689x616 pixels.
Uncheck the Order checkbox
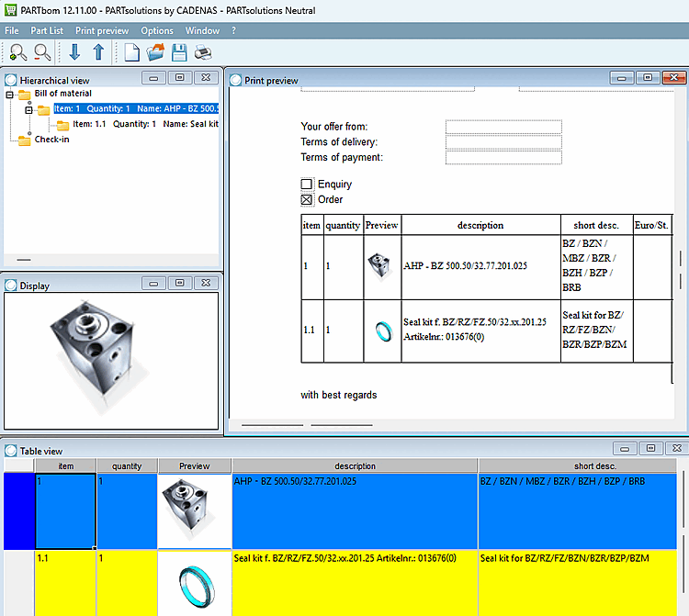(307, 199)
